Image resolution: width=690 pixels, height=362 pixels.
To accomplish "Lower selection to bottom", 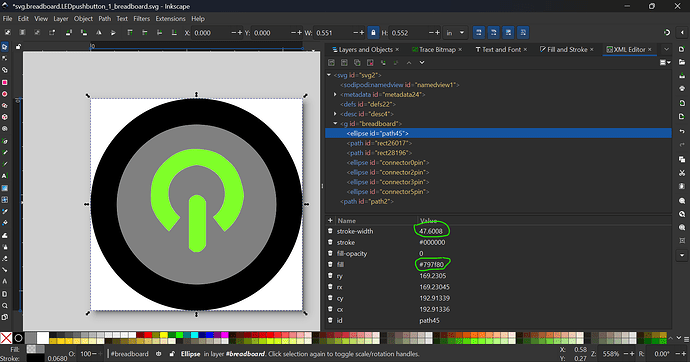I will pos(174,33).
